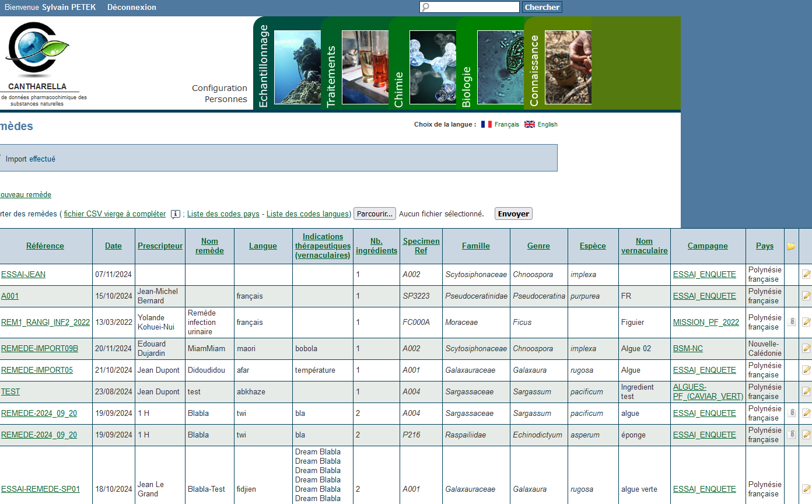Edit the REMEDE-2024_09_20 Echinodictyum row via pencil icon

point(807,435)
